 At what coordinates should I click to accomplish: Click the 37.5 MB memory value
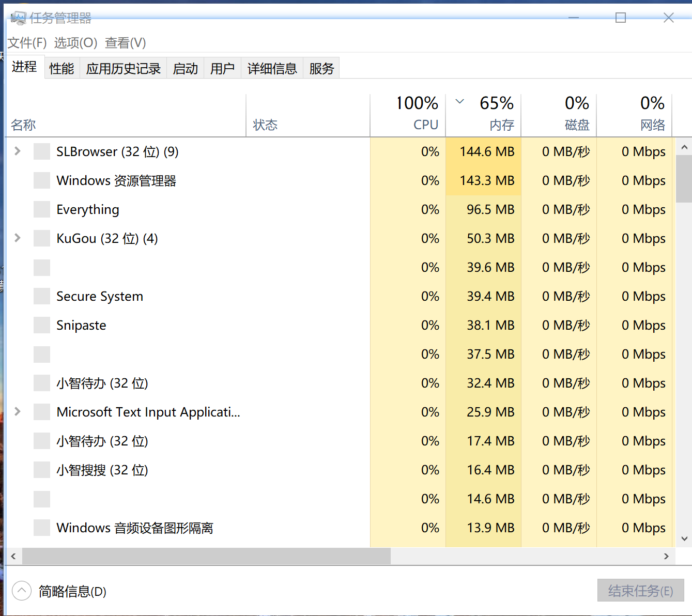point(491,354)
